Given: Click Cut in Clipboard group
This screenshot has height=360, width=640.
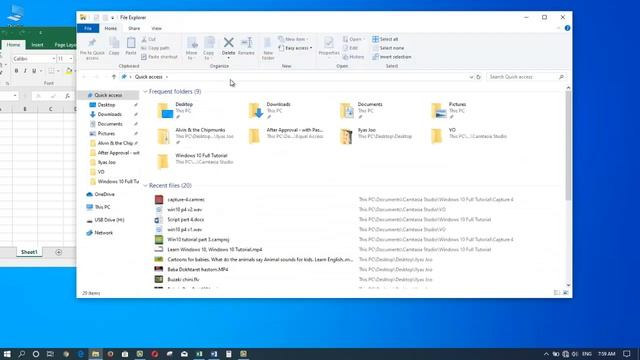Looking at the screenshot, I should tap(149, 39).
